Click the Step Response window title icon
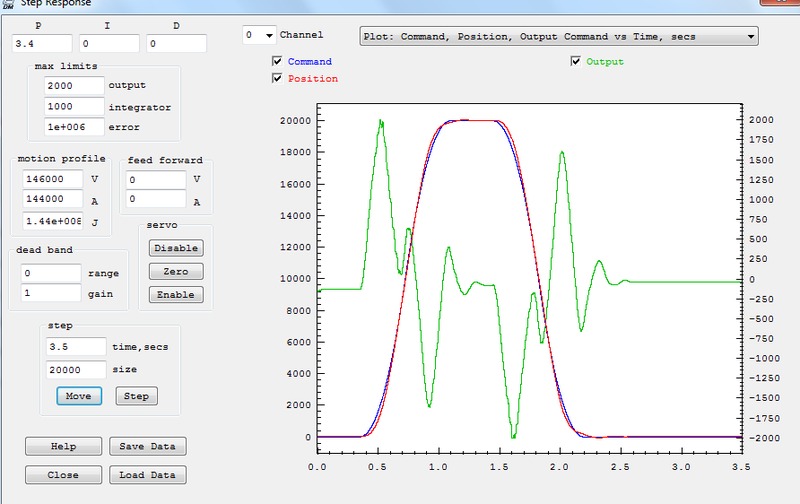This screenshot has height=504, width=800. tap(10, 4)
